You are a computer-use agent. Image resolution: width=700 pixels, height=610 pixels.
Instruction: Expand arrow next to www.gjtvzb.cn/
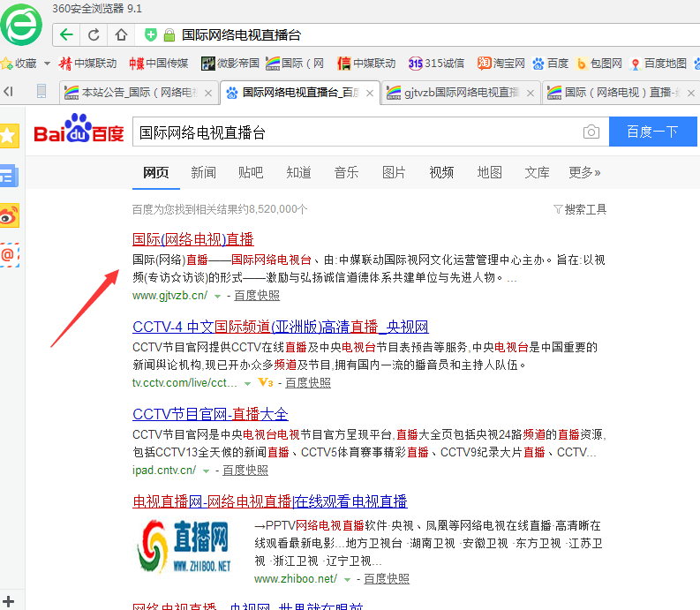pos(217,296)
